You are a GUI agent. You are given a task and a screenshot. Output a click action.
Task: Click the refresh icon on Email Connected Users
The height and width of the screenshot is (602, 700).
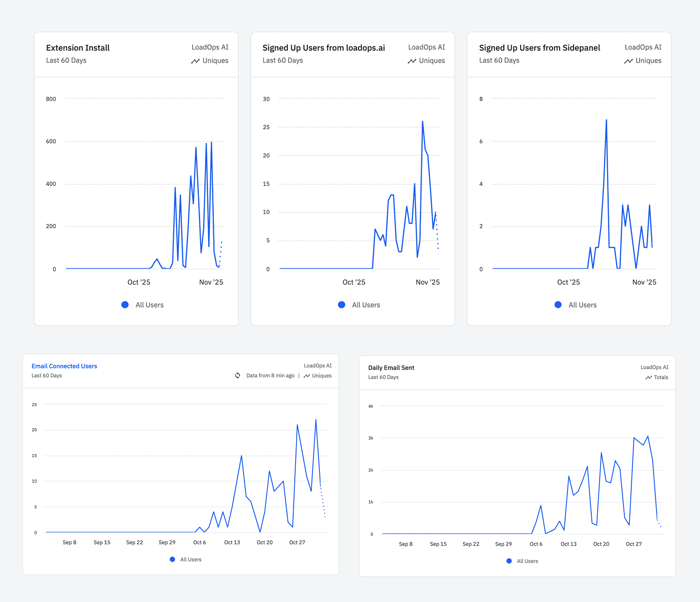click(x=238, y=376)
